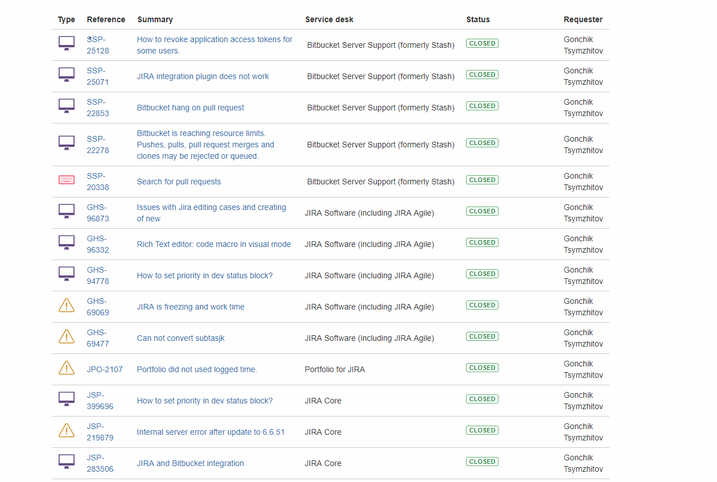The width and height of the screenshot is (717, 482).
Task: Click the warning triangle icon for JPO-2107
Action: click(x=67, y=368)
